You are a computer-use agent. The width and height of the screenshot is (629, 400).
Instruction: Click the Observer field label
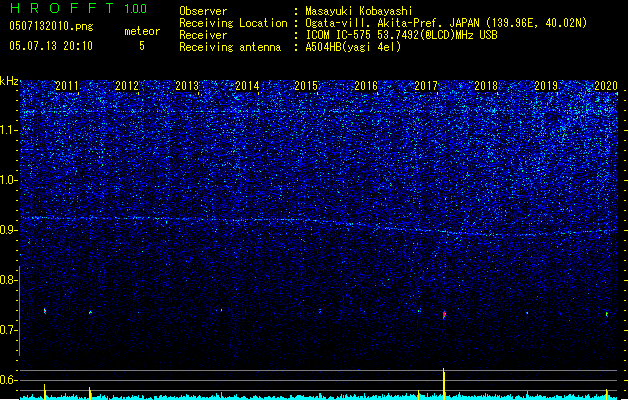(x=203, y=11)
